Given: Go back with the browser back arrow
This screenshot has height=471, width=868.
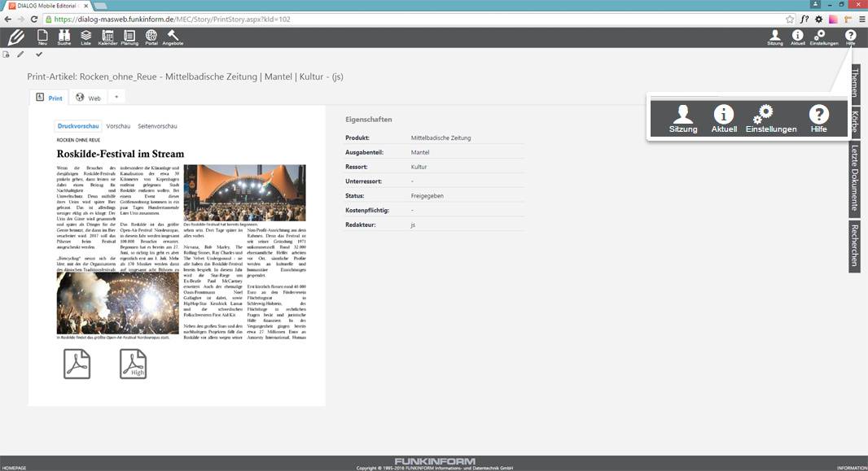Looking at the screenshot, I should [x=8, y=20].
